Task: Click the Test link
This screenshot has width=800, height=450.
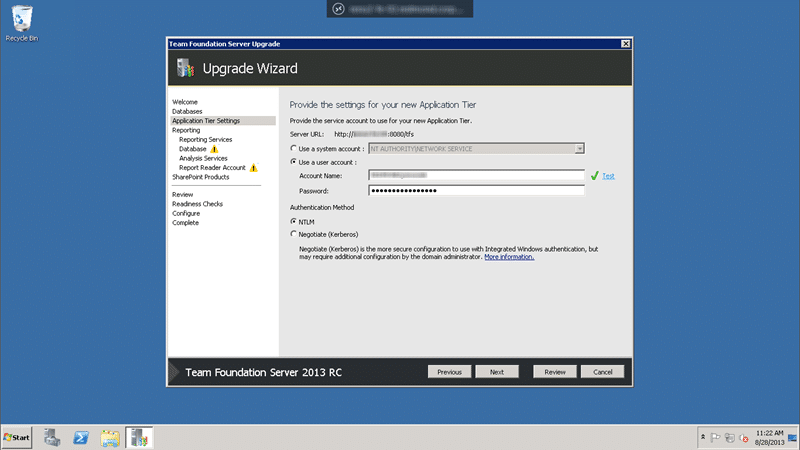Action: [x=608, y=176]
